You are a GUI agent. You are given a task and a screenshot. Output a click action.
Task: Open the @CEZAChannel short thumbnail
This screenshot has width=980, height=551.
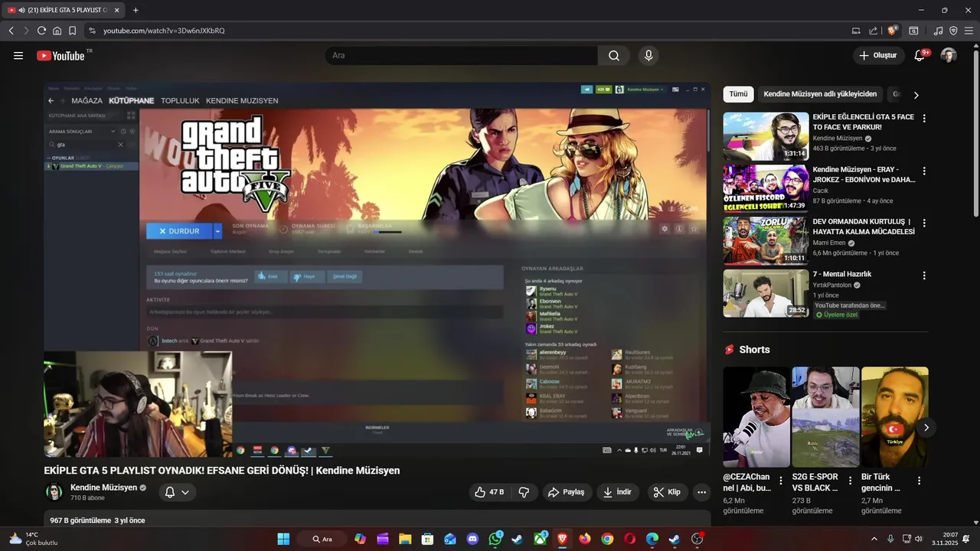(756, 417)
